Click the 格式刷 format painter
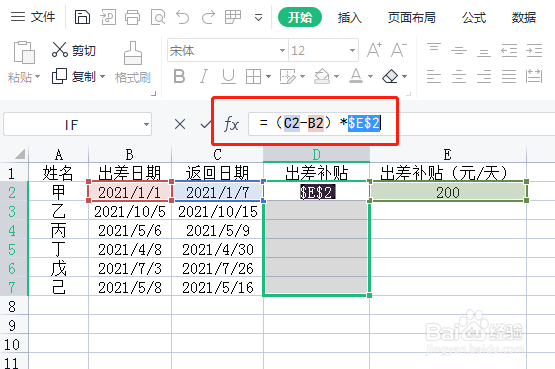 133,63
